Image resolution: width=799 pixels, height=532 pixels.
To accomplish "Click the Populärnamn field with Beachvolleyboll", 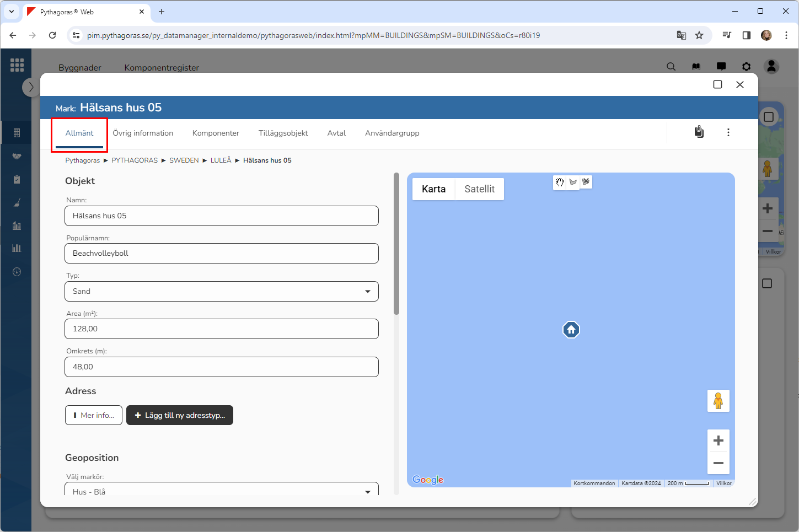I will point(222,254).
